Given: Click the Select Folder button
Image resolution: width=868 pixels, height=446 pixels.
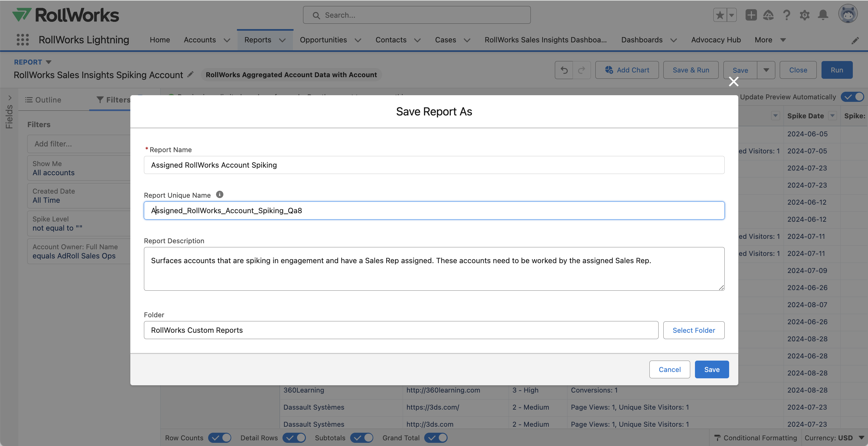Looking at the screenshot, I should click(x=694, y=330).
